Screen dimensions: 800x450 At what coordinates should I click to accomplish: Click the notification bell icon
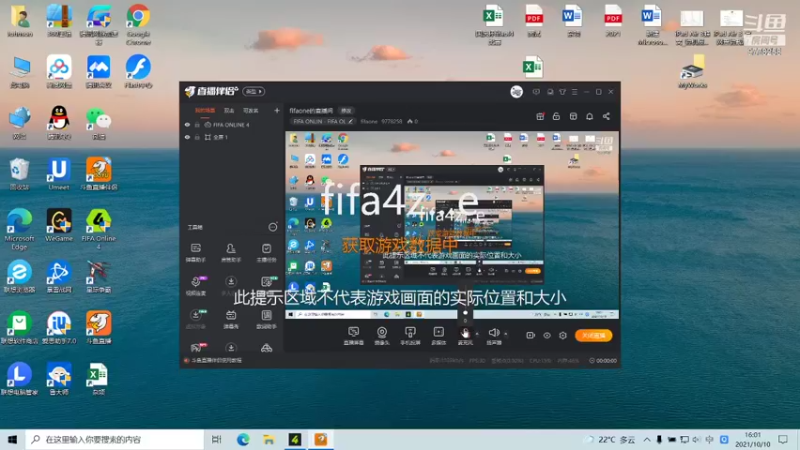589,116
